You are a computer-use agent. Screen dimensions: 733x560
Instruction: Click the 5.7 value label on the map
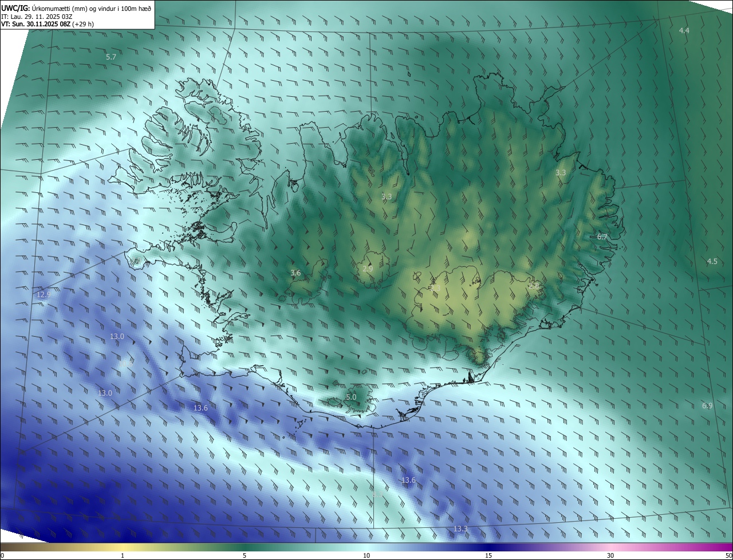tap(111, 57)
